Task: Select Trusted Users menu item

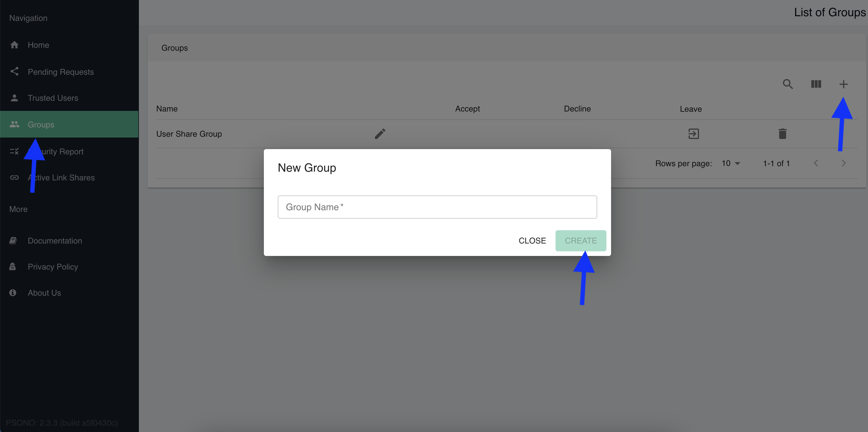Action: (53, 98)
